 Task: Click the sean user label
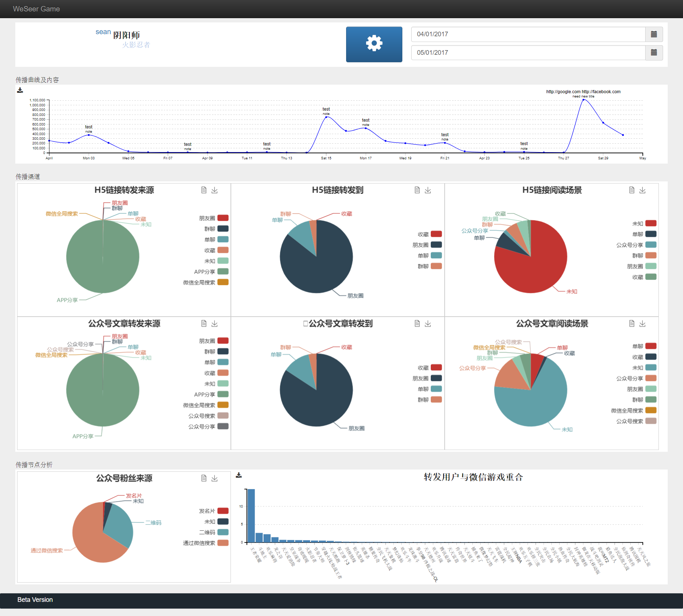[x=103, y=32]
